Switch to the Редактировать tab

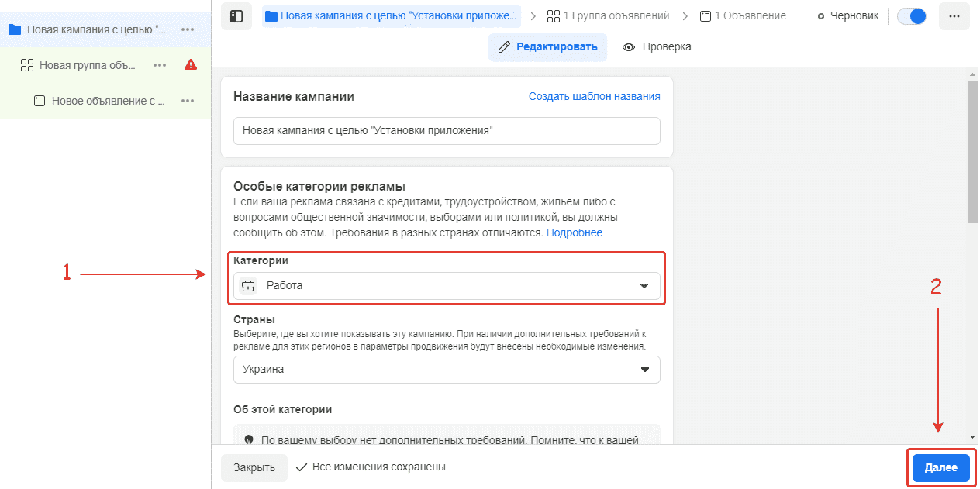click(547, 47)
